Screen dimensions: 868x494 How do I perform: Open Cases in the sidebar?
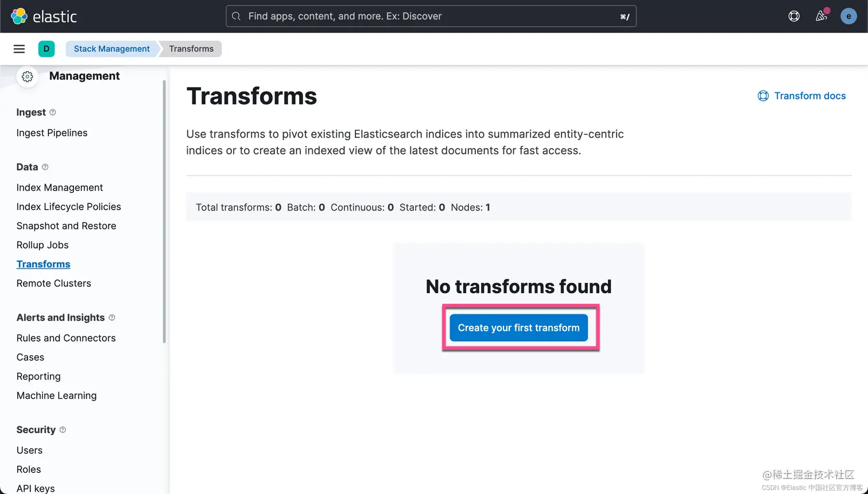pyautogui.click(x=30, y=357)
